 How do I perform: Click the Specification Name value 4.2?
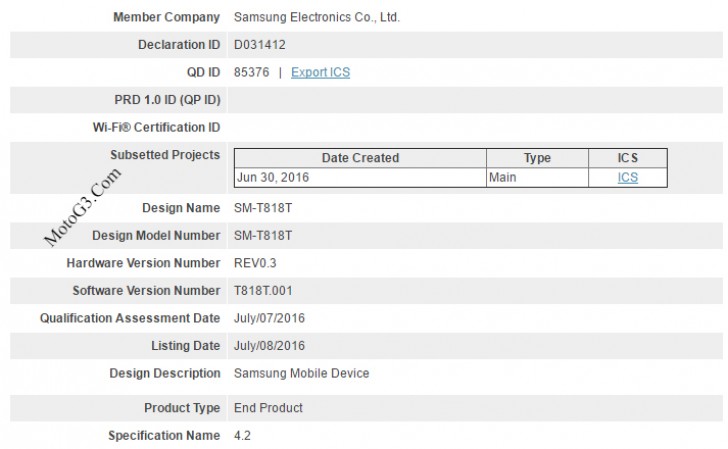click(242, 436)
